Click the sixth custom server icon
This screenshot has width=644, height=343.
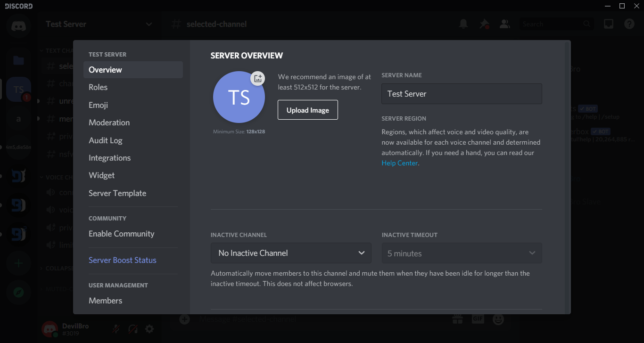[x=18, y=234]
